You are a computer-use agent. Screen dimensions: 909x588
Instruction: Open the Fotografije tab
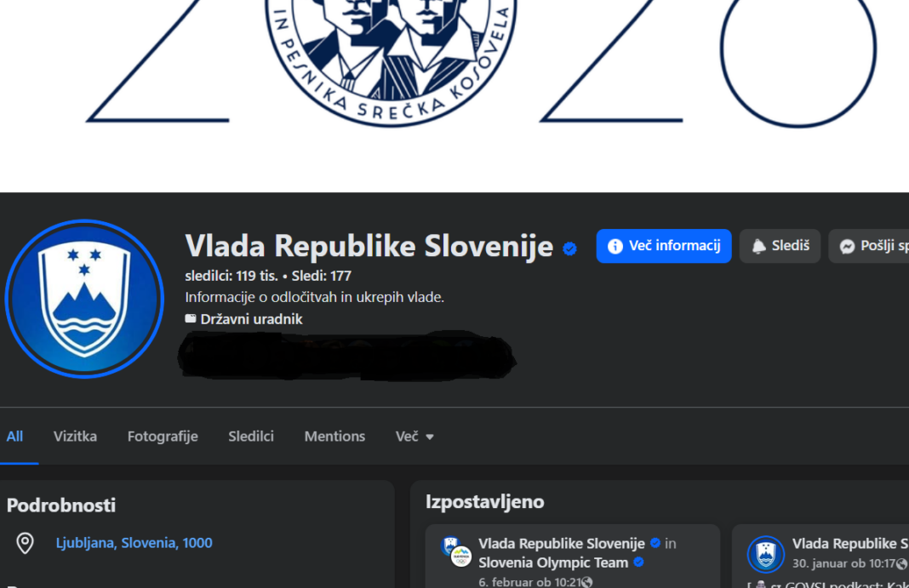click(x=163, y=437)
